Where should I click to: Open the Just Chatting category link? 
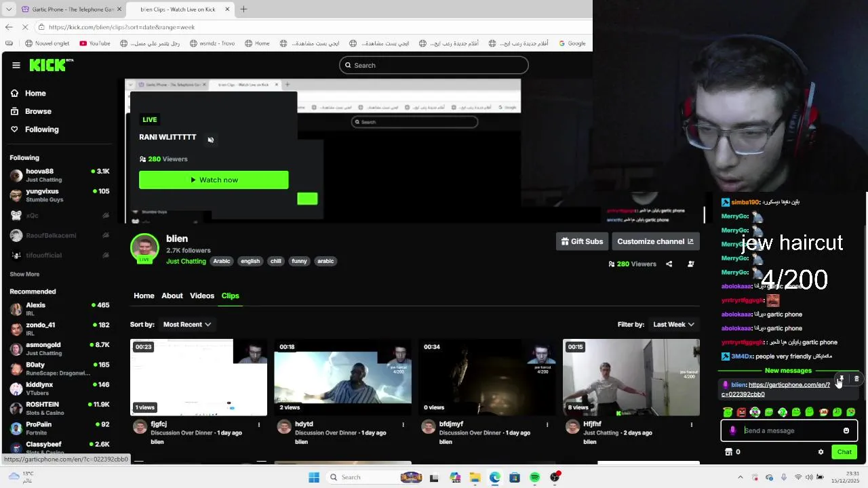coord(186,261)
